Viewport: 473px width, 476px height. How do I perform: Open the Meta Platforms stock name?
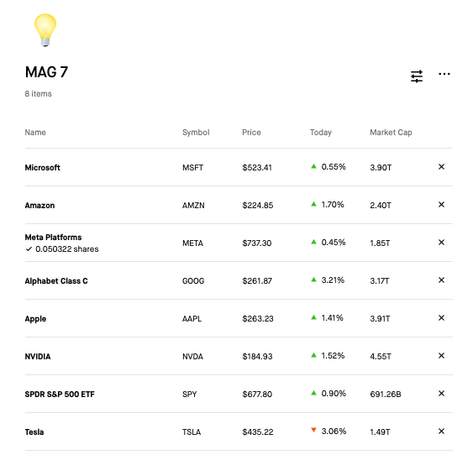click(x=53, y=237)
